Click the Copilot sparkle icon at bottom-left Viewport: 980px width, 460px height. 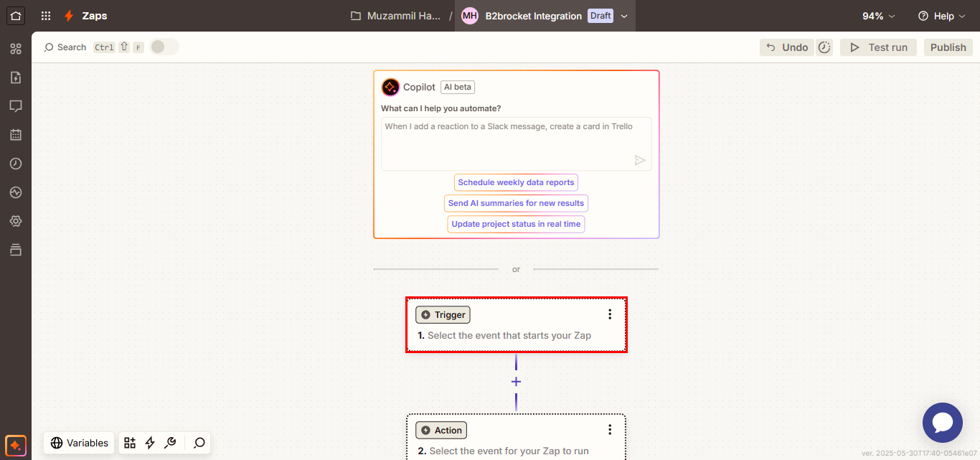coord(15,445)
